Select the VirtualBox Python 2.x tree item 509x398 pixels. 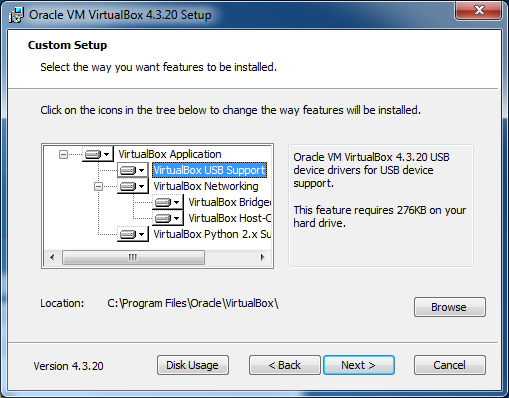[212, 234]
